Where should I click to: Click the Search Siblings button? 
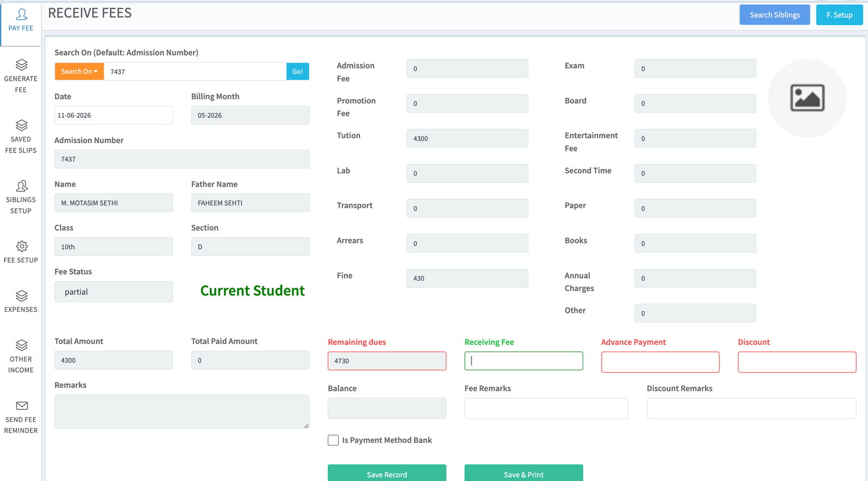[775, 15]
